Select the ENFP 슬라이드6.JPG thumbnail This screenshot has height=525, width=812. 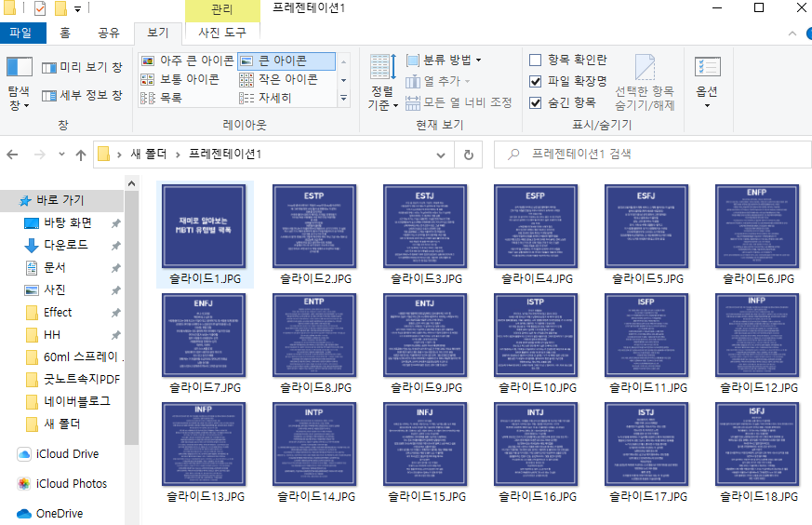[756, 226]
